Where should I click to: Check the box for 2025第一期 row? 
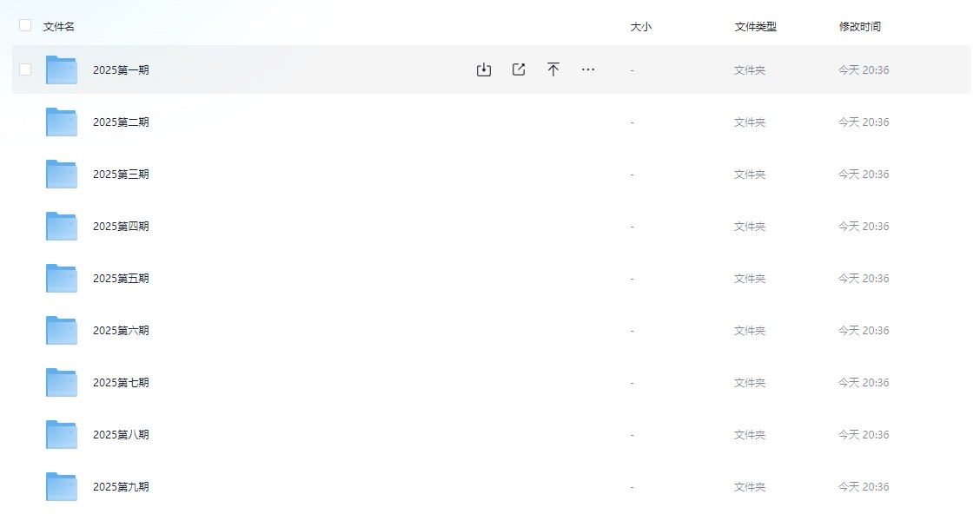[x=25, y=69]
